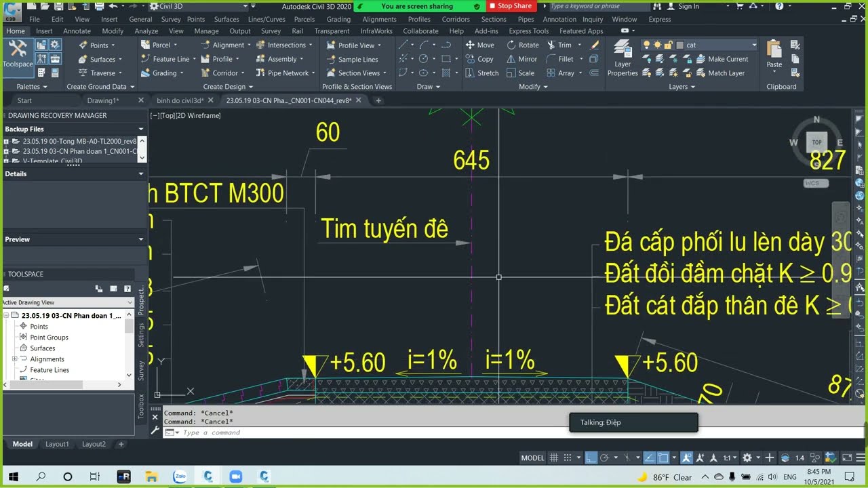This screenshot has height=488, width=868.
Task: Select the Line draw tool
Action: pos(403,45)
